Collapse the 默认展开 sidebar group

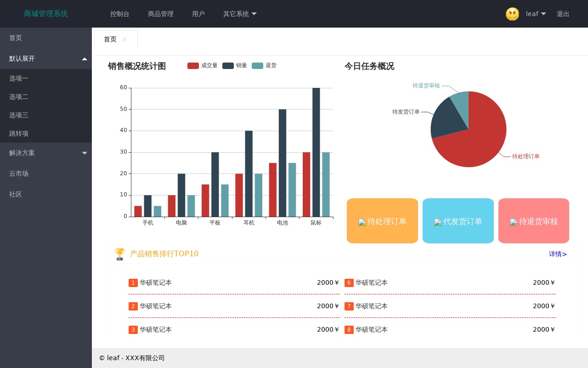pos(46,58)
